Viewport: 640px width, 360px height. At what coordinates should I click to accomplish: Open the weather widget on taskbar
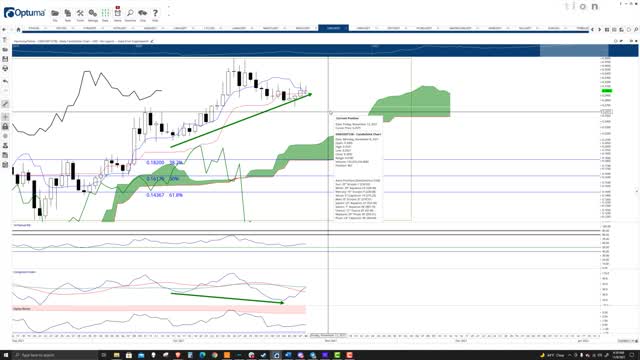553,355
